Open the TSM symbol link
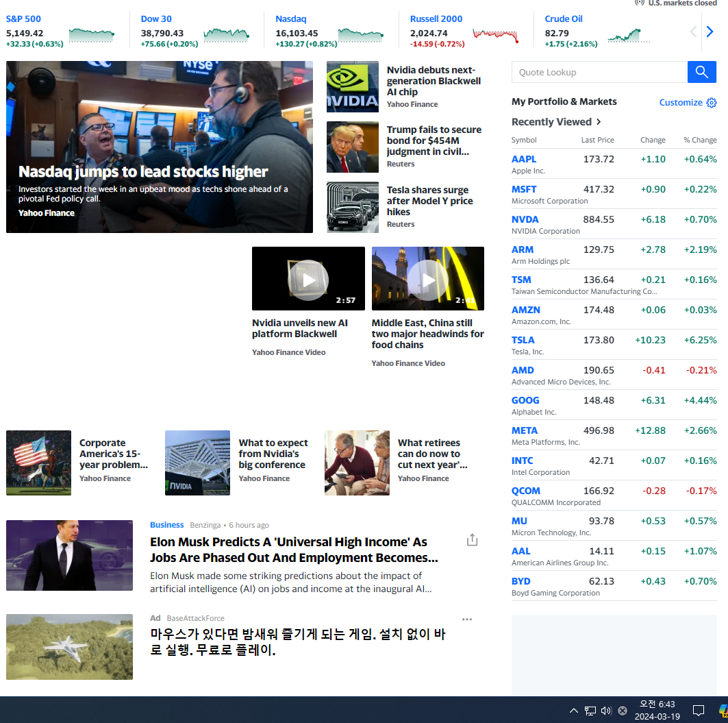The height and width of the screenshot is (723, 728). point(521,280)
